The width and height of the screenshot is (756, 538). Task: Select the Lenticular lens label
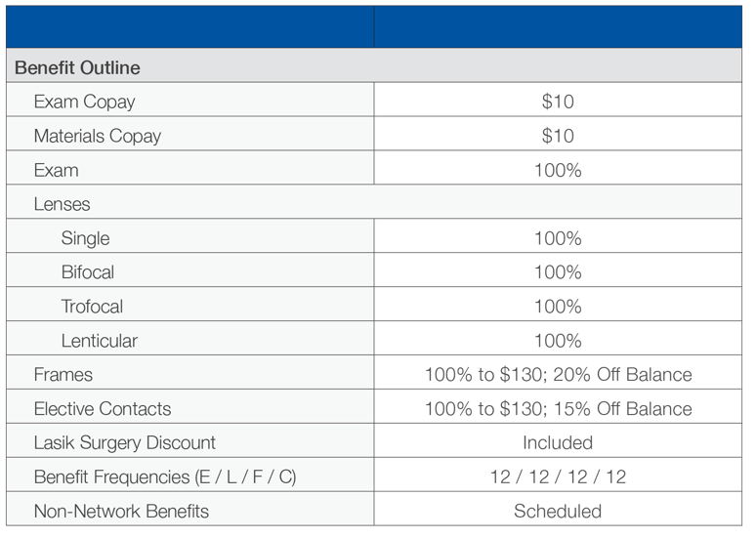click(x=99, y=341)
